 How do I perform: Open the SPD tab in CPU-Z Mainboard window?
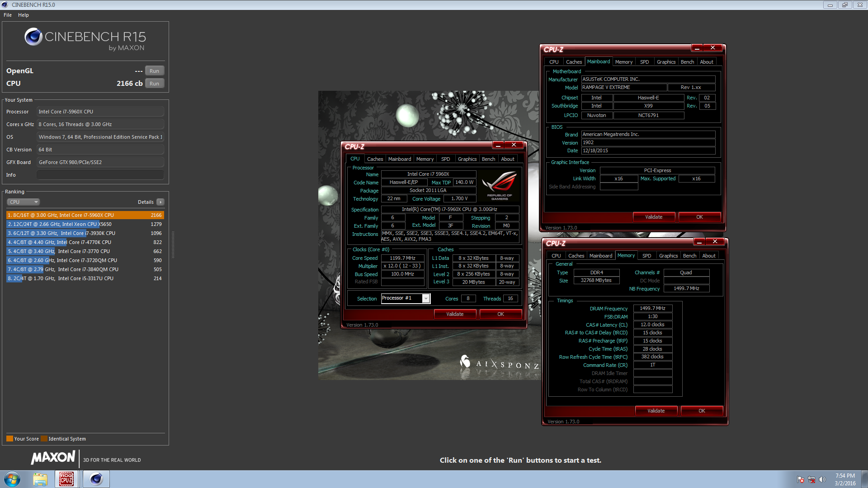pyautogui.click(x=645, y=62)
